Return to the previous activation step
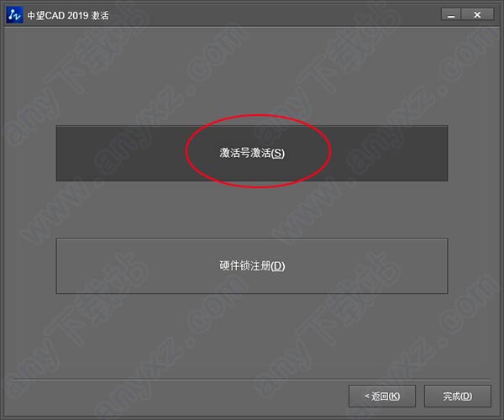This screenshot has width=504, height=420. [382, 396]
